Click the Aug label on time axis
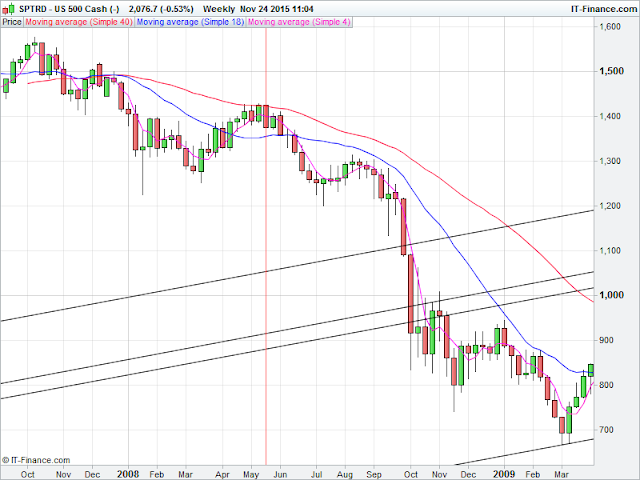Screen dimensions: 640x480 pyautogui.click(x=345, y=474)
